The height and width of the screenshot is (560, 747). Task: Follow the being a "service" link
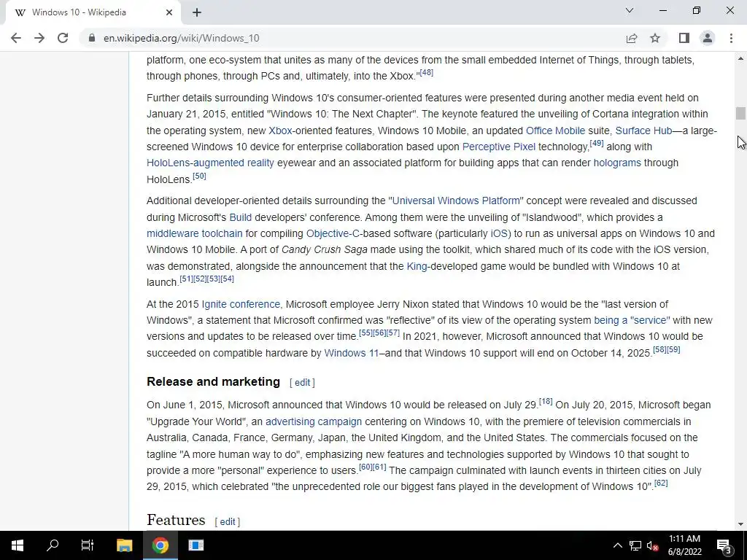click(632, 320)
